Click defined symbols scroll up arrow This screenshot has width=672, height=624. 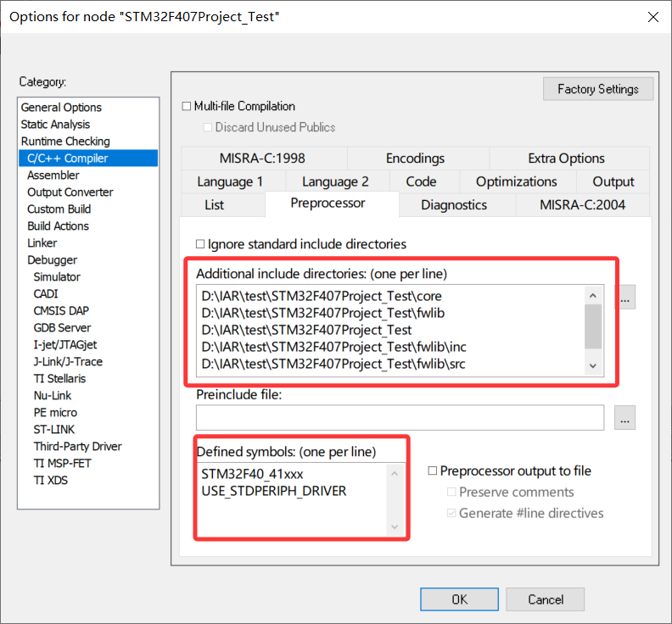pyautogui.click(x=395, y=474)
